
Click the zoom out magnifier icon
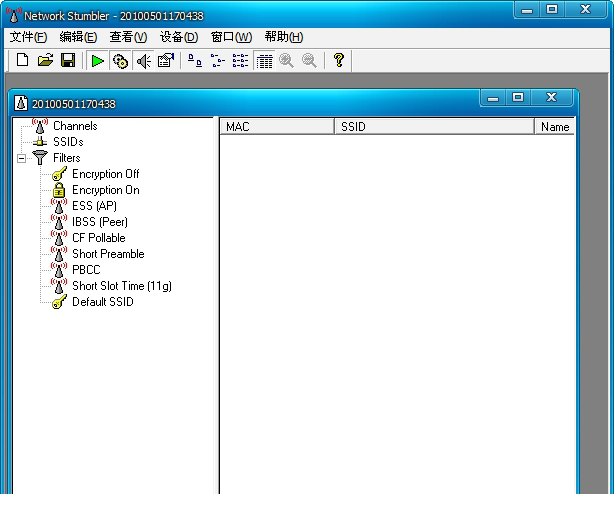309,61
